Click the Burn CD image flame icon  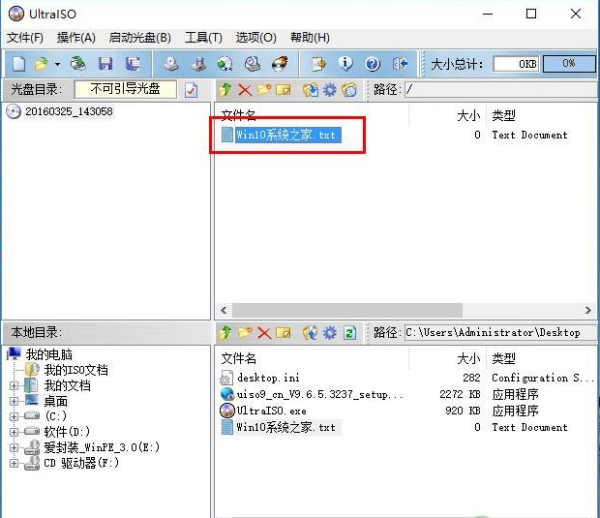click(280, 64)
